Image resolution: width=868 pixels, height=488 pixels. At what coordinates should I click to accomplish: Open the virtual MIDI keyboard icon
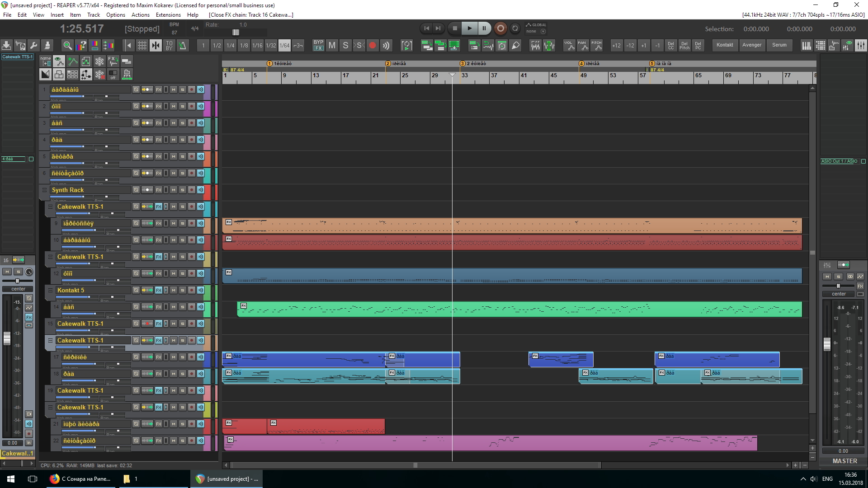click(x=807, y=45)
